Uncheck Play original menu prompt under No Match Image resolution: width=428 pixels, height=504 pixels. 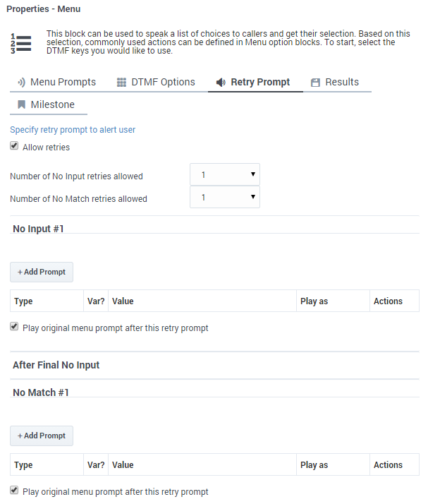click(x=14, y=490)
